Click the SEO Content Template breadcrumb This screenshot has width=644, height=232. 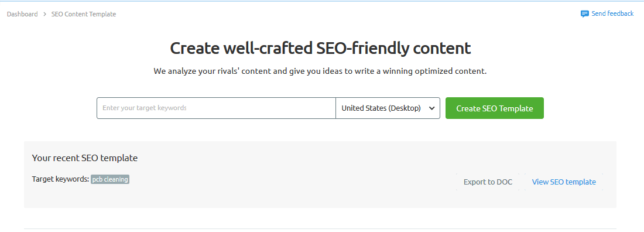[x=84, y=14]
